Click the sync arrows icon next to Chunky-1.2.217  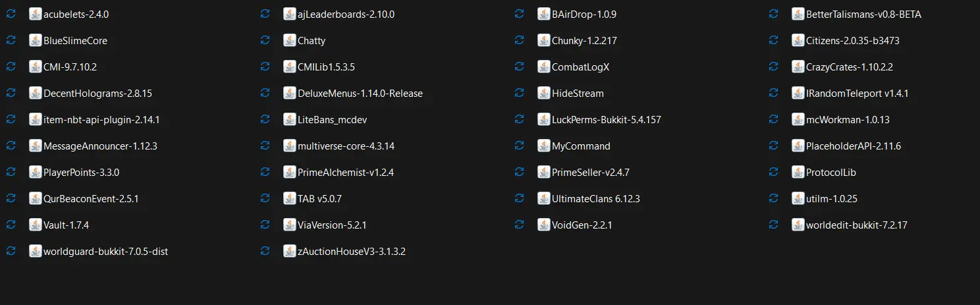tap(519, 40)
